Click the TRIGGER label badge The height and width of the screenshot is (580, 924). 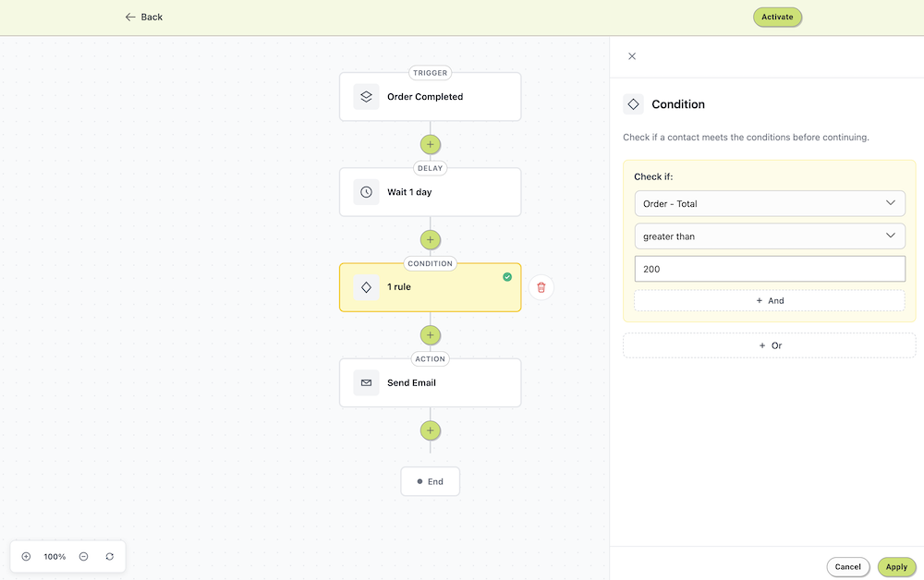pos(431,73)
